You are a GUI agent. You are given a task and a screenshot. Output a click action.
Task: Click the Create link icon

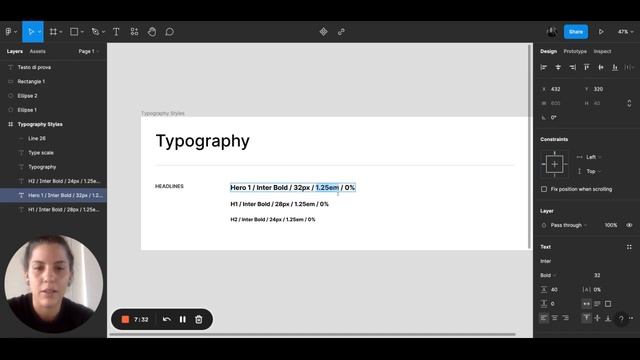pos(341,31)
